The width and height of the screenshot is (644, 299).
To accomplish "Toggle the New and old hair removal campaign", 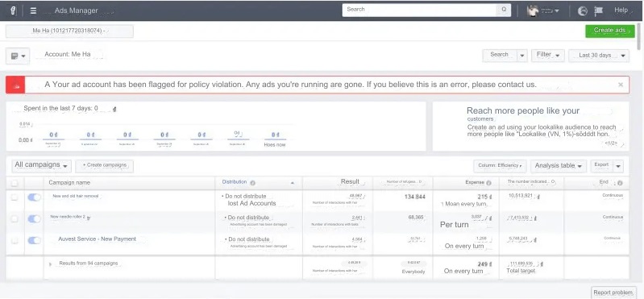I will 34,197.
